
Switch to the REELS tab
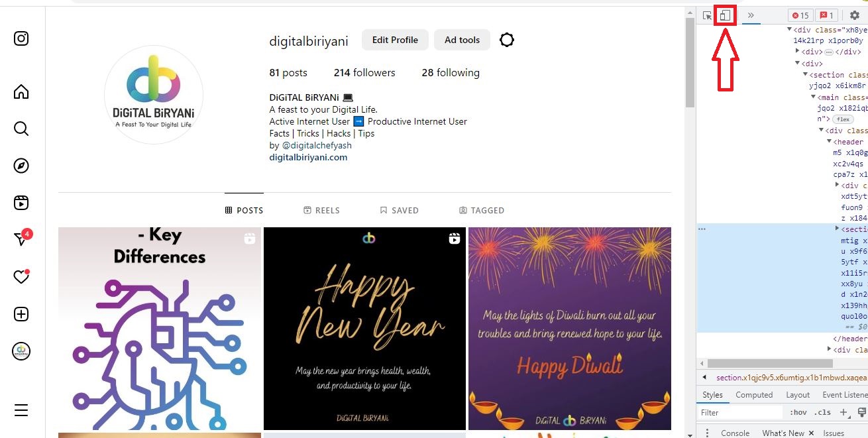[x=321, y=210]
